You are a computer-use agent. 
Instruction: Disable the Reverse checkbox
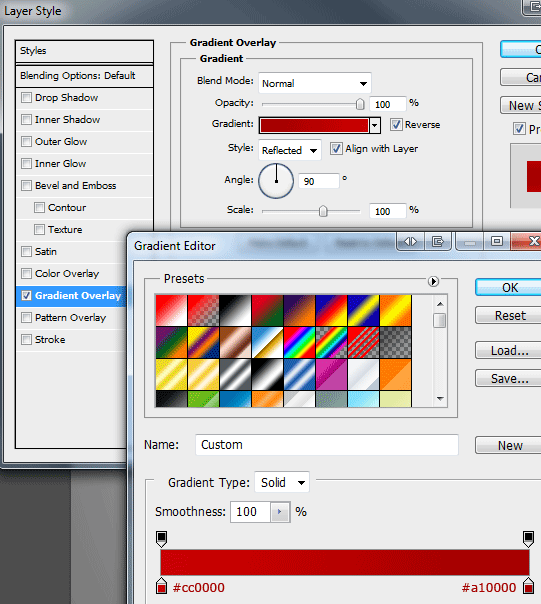396,124
